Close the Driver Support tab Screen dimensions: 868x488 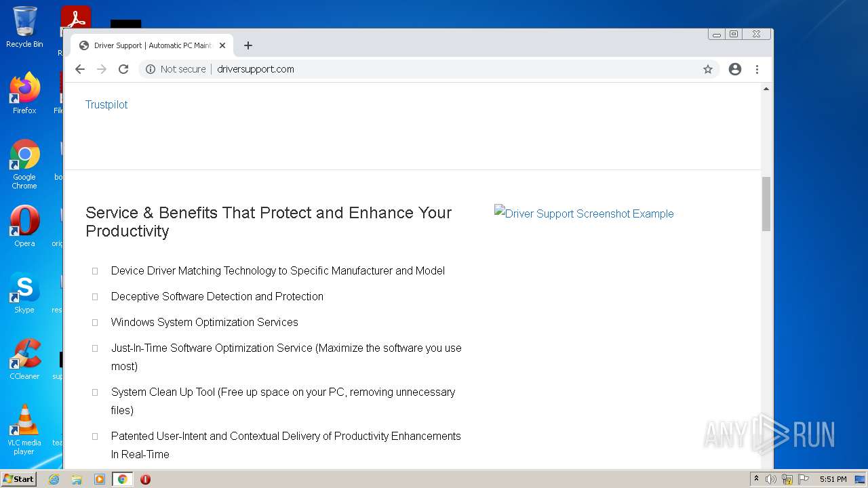pyautogui.click(x=222, y=45)
